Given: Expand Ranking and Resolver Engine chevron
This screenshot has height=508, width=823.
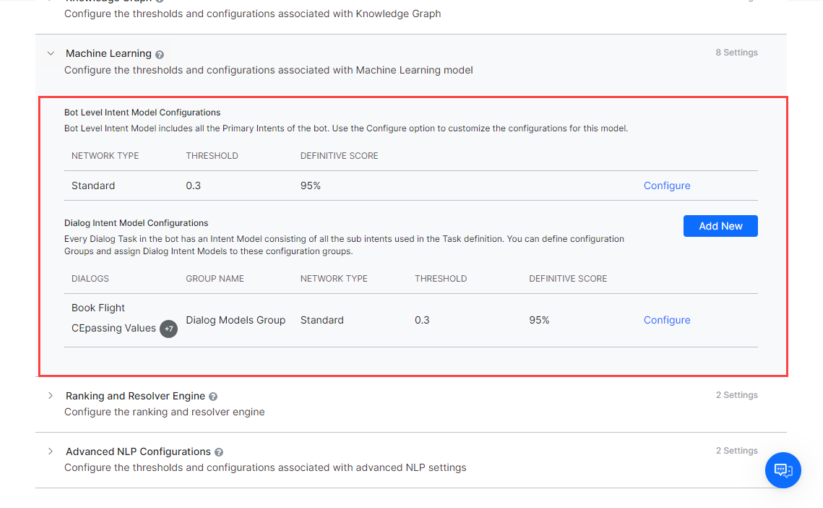Looking at the screenshot, I should [x=50, y=396].
